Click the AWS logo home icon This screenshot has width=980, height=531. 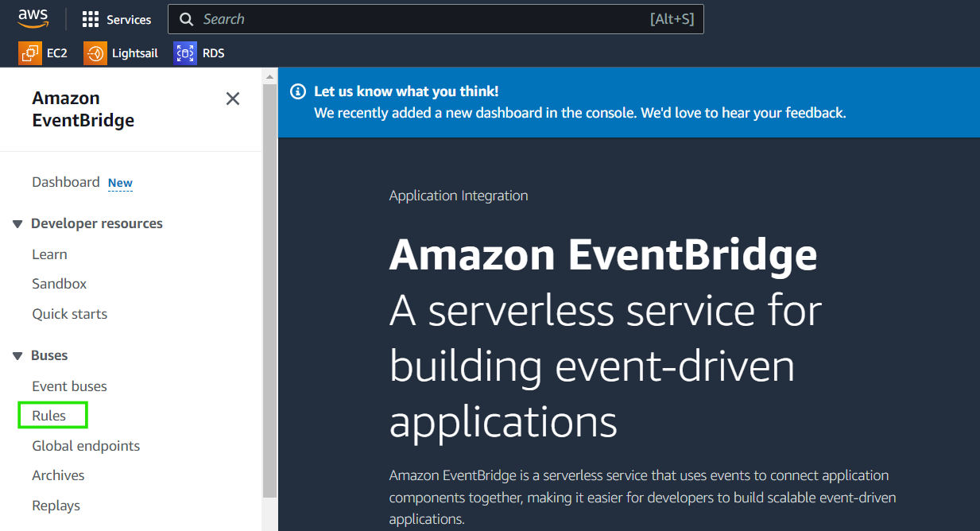point(33,18)
